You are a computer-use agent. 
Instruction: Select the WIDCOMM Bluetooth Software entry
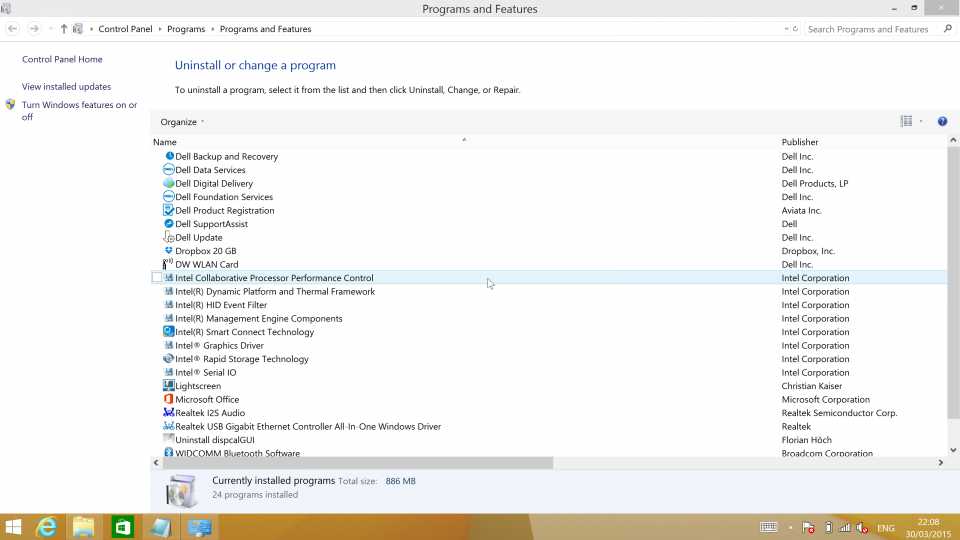click(x=238, y=453)
